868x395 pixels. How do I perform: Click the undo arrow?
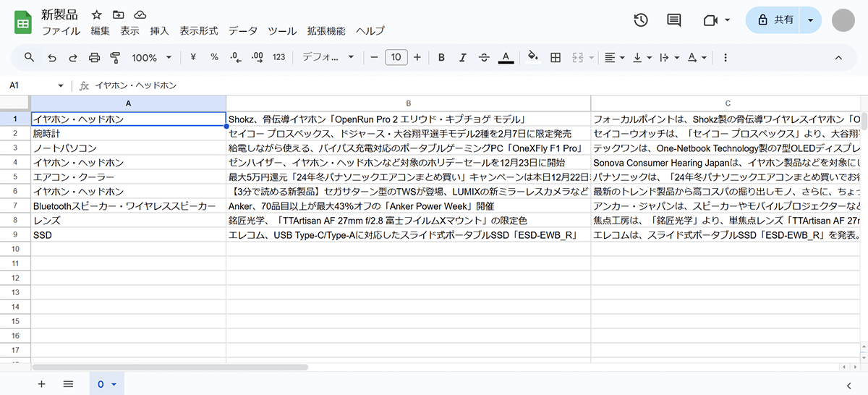tap(51, 57)
